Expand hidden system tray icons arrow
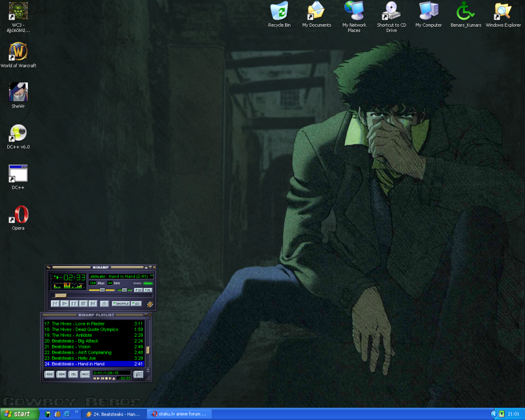This screenshot has width=525, height=420. [x=493, y=414]
